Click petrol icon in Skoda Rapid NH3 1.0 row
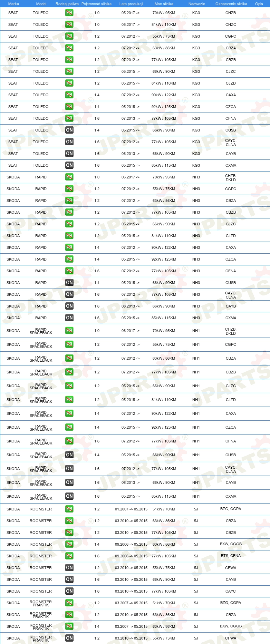 point(69,177)
